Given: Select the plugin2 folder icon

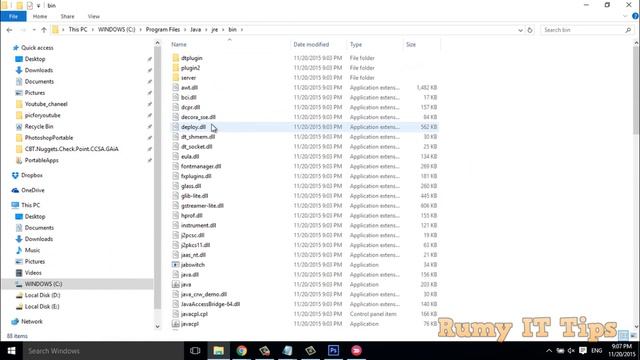Looking at the screenshot, I should coord(176,68).
